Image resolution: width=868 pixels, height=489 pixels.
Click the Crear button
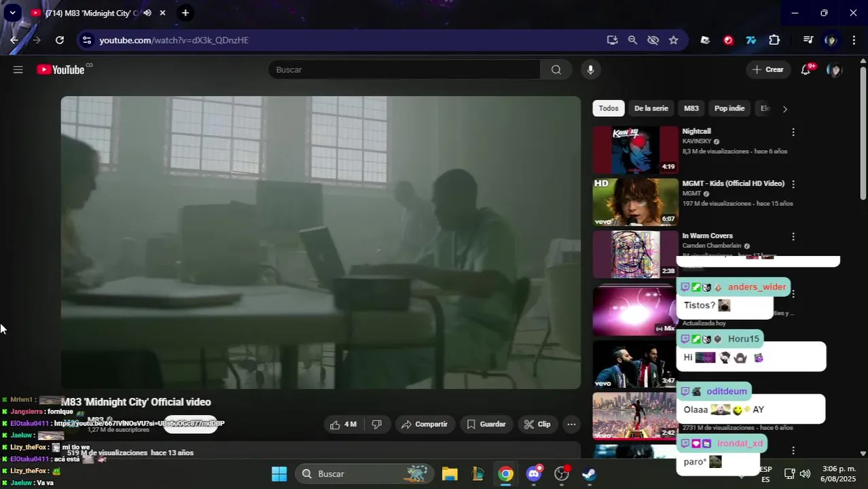tap(767, 69)
